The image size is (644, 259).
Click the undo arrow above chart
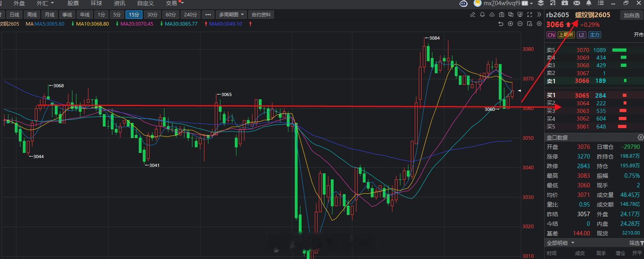click(x=501, y=24)
